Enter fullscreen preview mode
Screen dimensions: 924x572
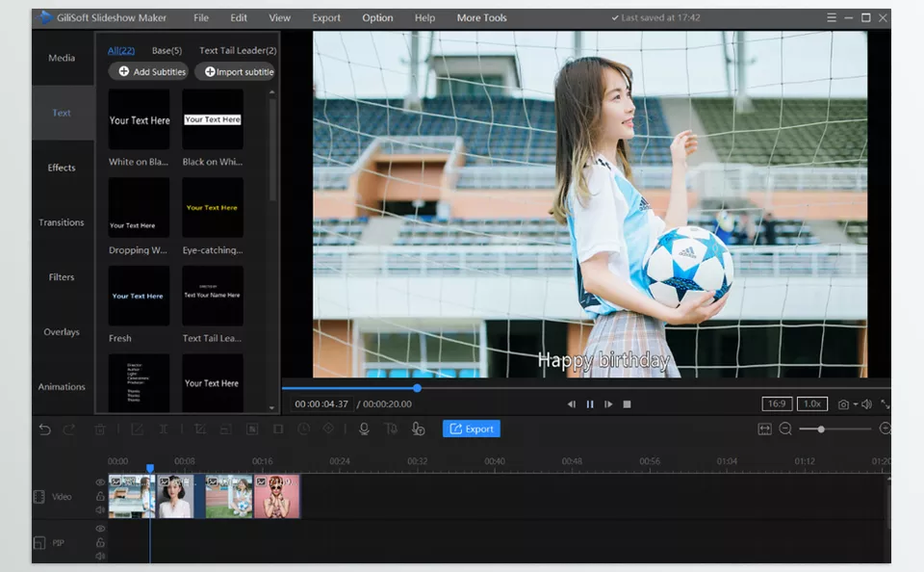click(x=885, y=403)
